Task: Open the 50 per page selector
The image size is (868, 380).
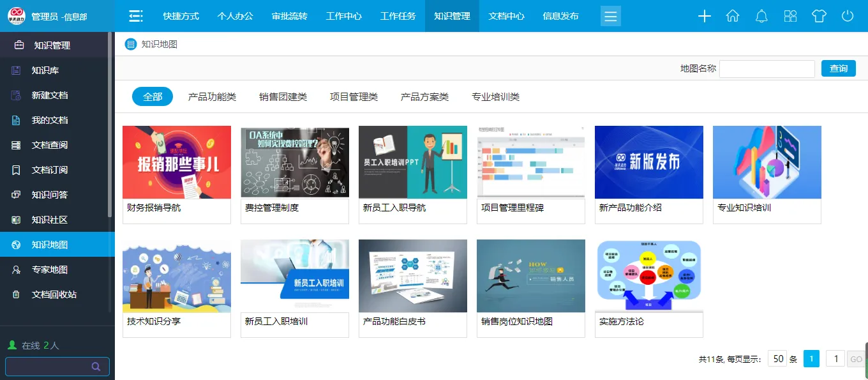Action: pos(777,359)
